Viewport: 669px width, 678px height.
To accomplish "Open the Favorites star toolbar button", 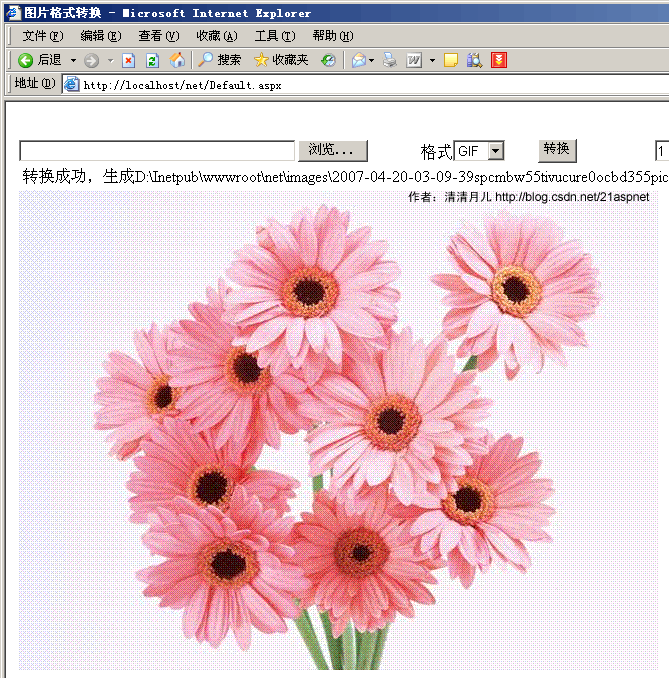I will tap(281, 60).
